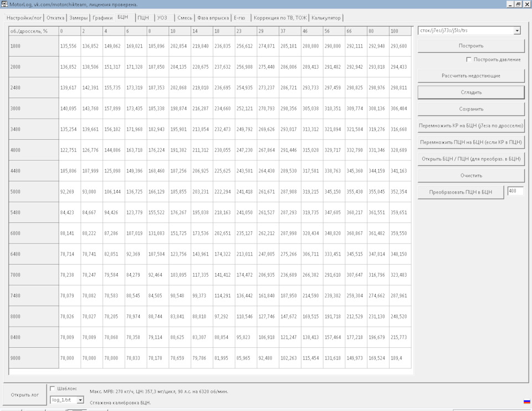Click Перемножить КР на БЦН button
532x411 pixels.
click(471, 126)
